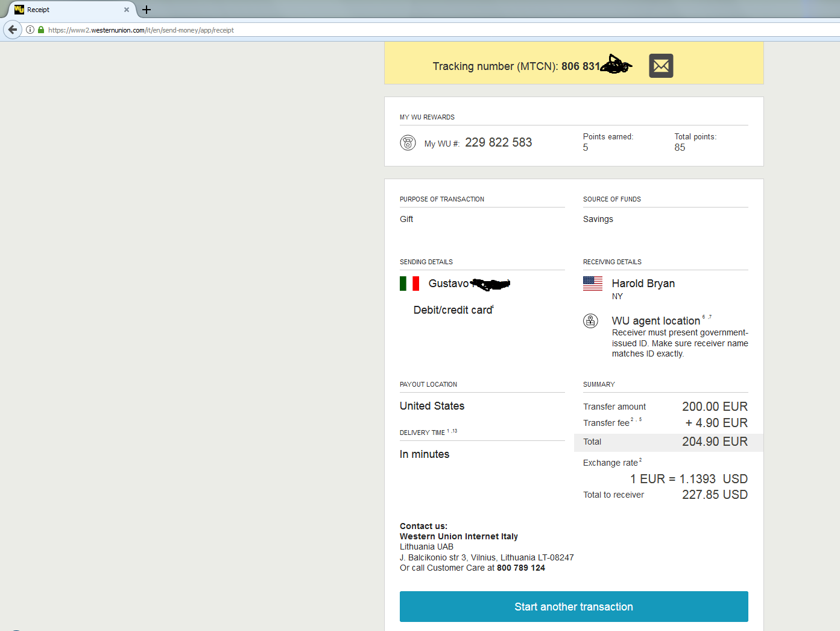Screen dimensions: 840x631
Task: Click the Western Union favicon on tab
Action: point(19,10)
